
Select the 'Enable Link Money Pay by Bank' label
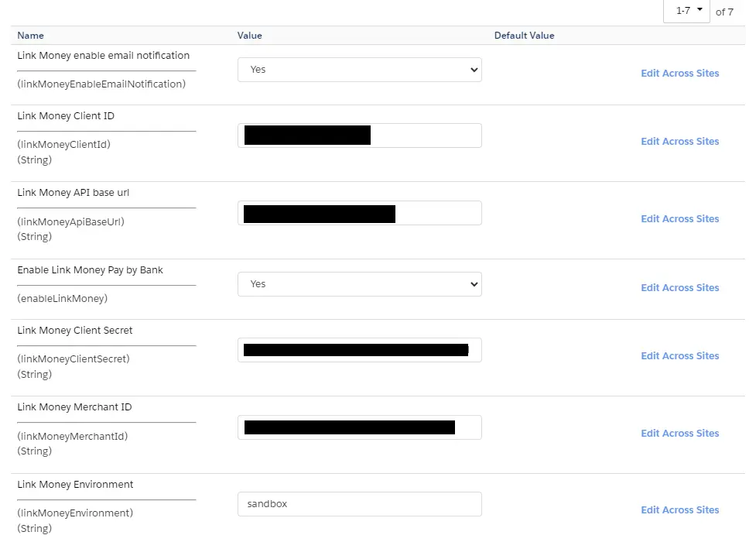pyautogui.click(x=91, y=270)
